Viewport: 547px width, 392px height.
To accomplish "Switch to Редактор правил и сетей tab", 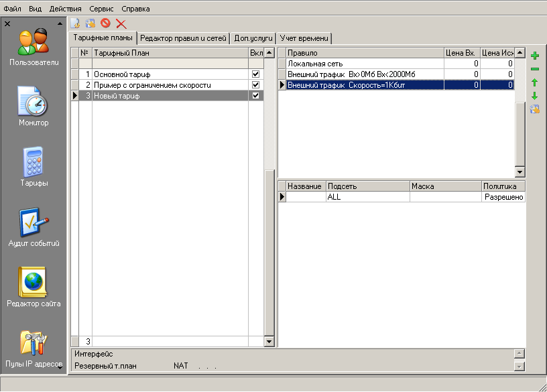I will tap(183, 38).
